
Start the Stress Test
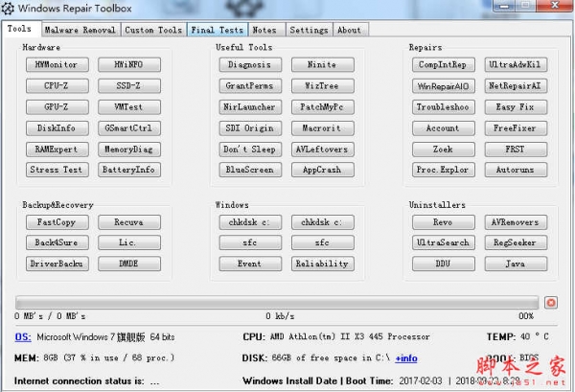57,170
